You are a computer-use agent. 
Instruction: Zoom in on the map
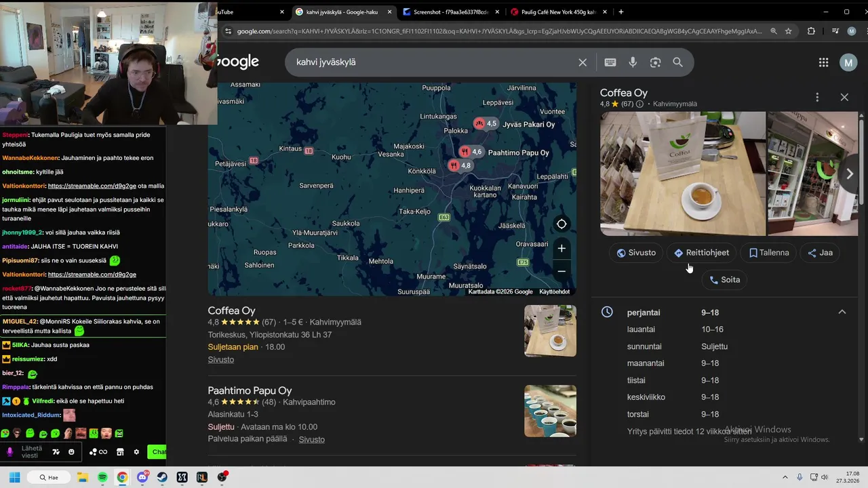click(x=561, y=249)
